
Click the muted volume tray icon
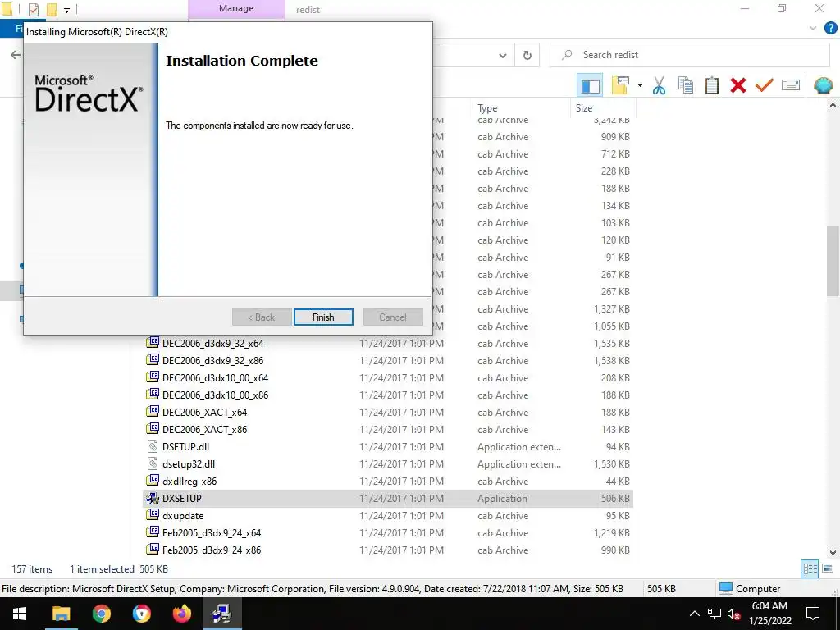pos(733,614)
